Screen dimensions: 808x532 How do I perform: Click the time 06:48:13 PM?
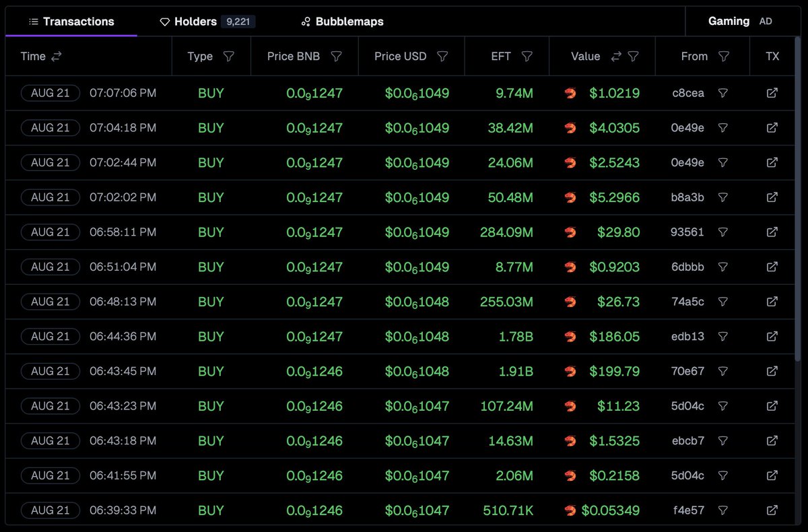[123, 302]
